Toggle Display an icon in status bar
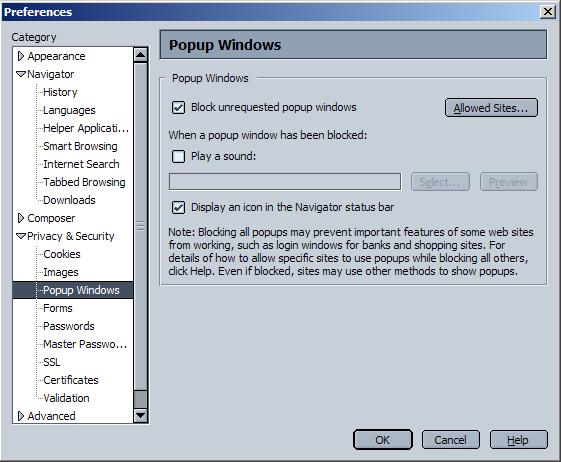Screen dimensions: 561x462 178,207
